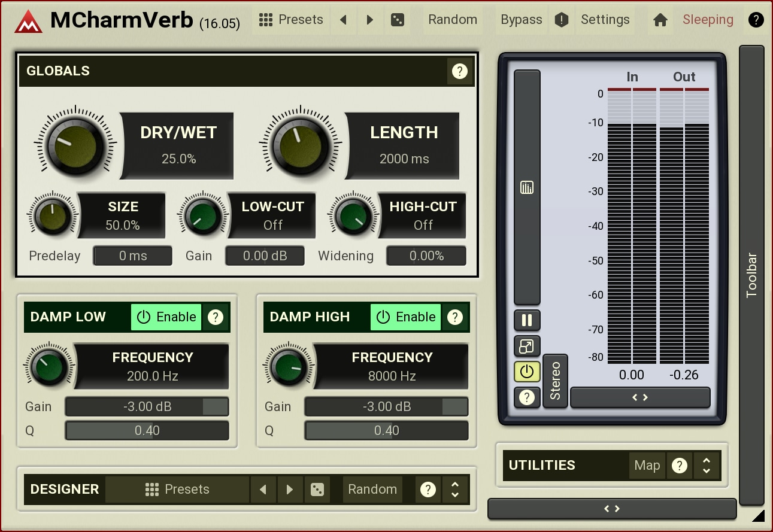Open the Settings menu
773x532 pixels.
click(x=605, y=20)
